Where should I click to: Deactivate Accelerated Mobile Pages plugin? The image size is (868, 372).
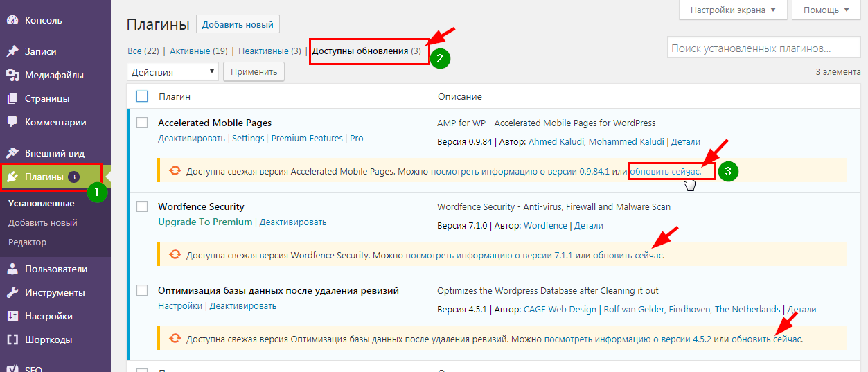[192, 139]
